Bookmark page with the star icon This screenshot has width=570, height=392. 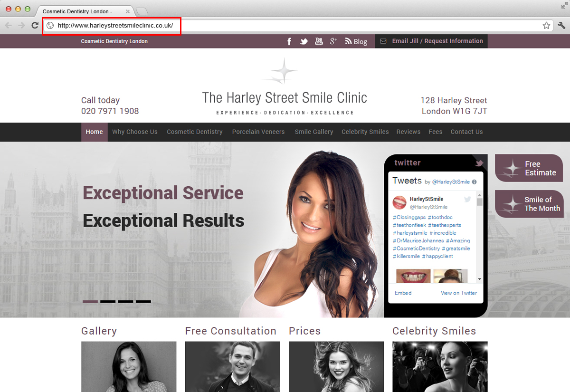[x=546, y=26]
